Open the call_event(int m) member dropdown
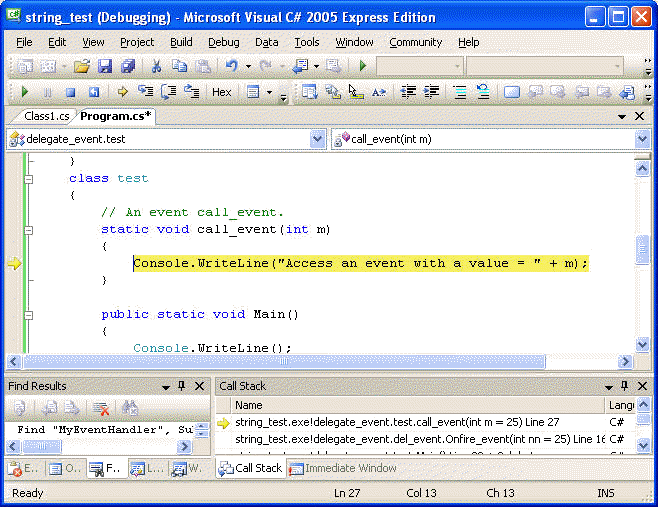 coord(642,139)
